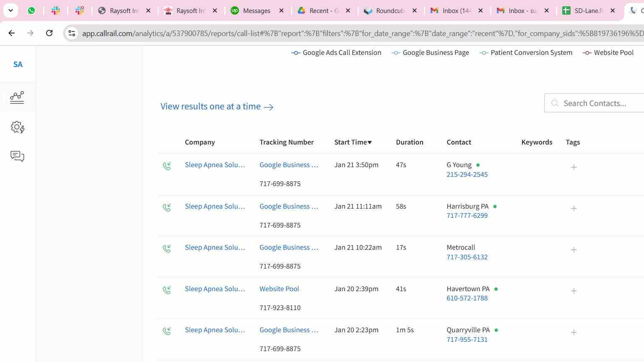The image size is (644, 362).
Task: Open the chat conversations sidebar icon
Action: click(x=17, y=156)
